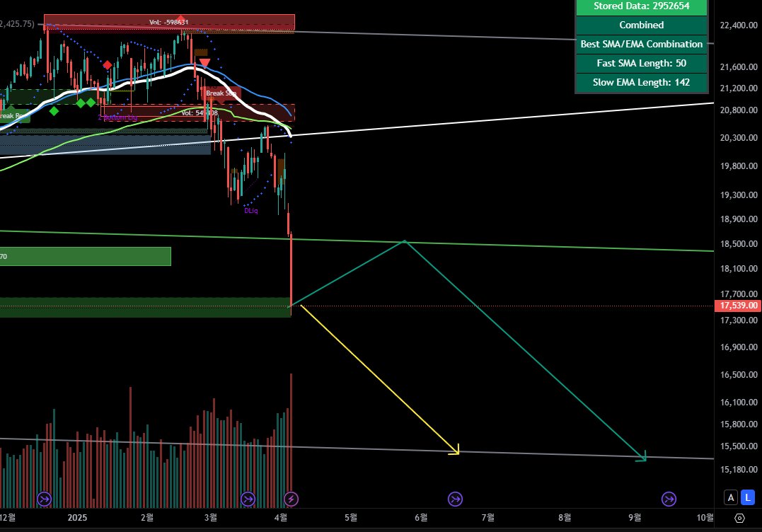Viewport: 762px width, 532px height.
Task: Click 16,500.00 on the price axis
Action: click(x=739, y=374)
